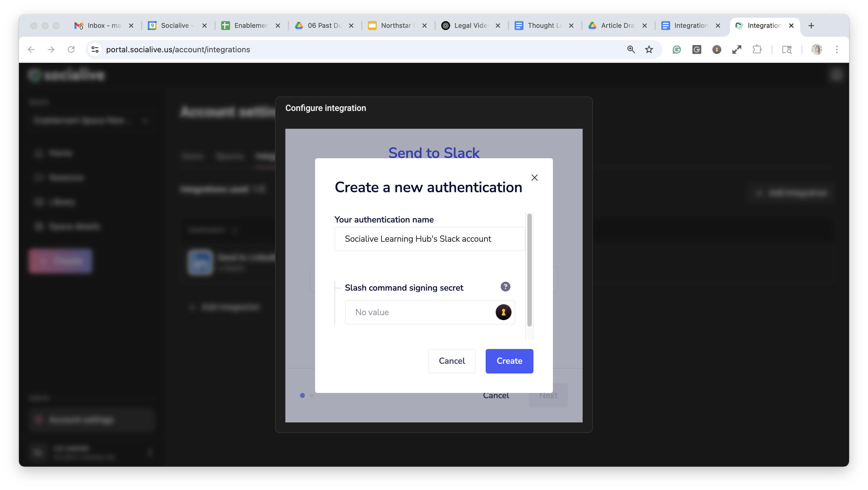Click the dialog's vertical scrollbar
868x490 pixels.
click(529, 270)
